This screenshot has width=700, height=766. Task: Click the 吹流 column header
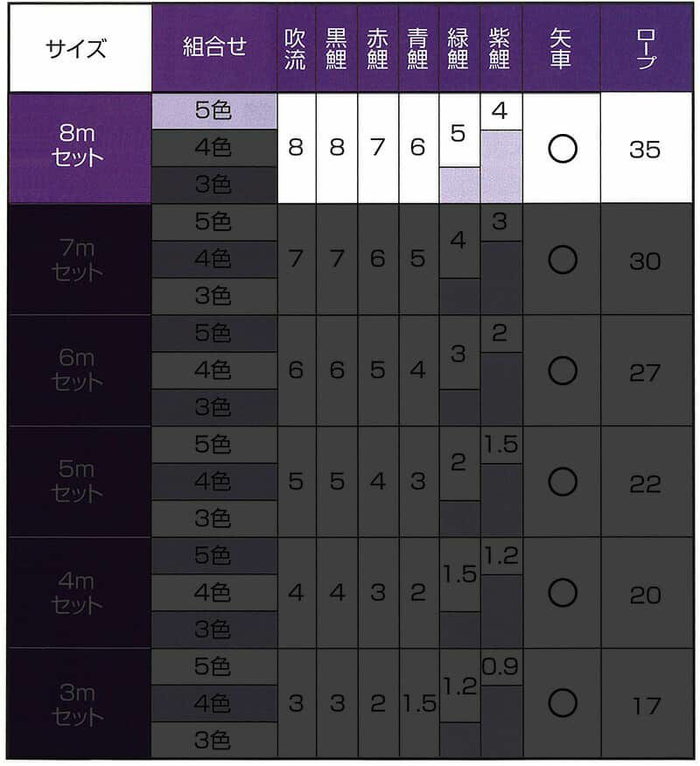296,48
